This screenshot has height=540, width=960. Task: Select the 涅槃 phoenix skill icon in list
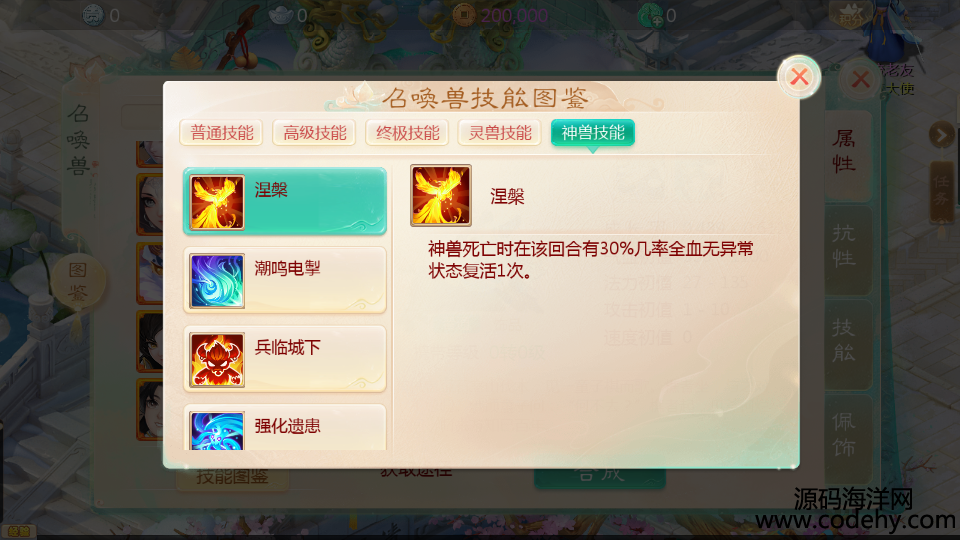pyautogui.click(x=217, y=202)
